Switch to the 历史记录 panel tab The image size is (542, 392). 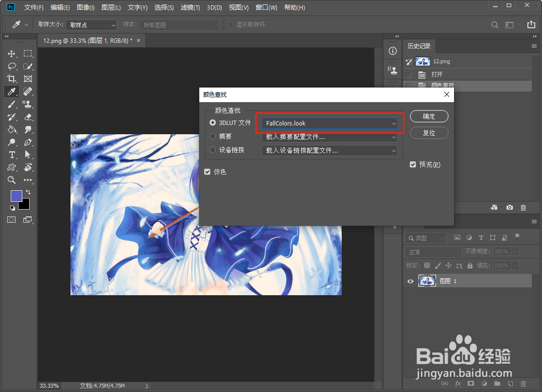419,46
